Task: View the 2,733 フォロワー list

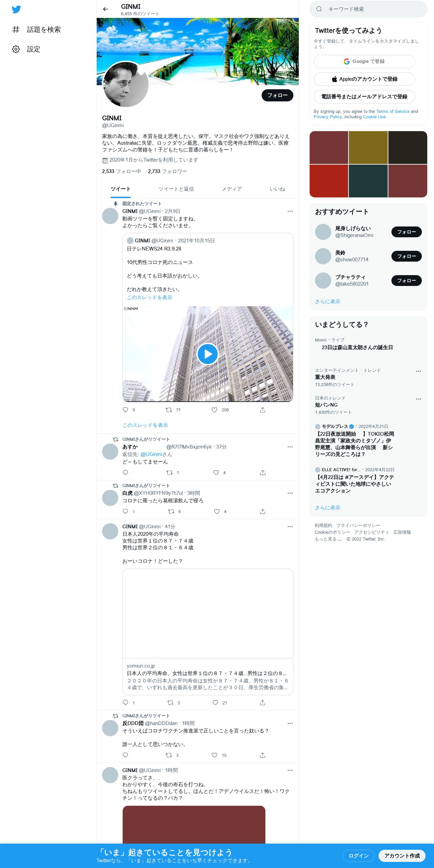Action: 167,171
